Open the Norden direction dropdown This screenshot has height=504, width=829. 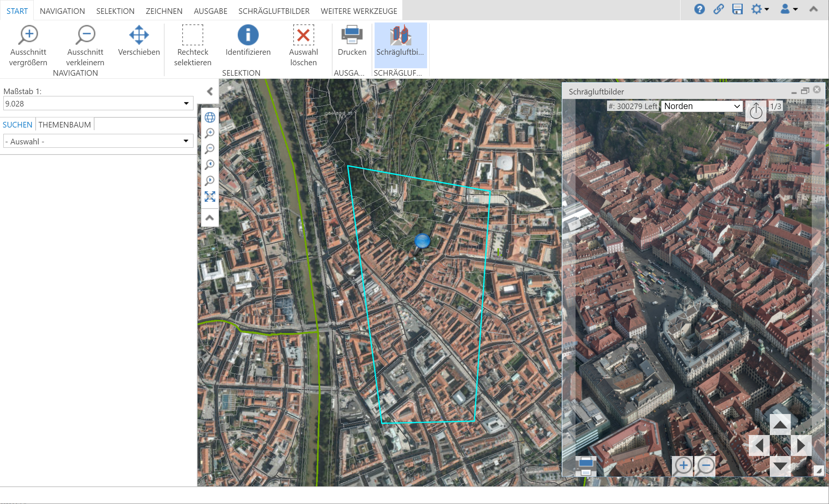pyautogui.click(x=701, y=106)
